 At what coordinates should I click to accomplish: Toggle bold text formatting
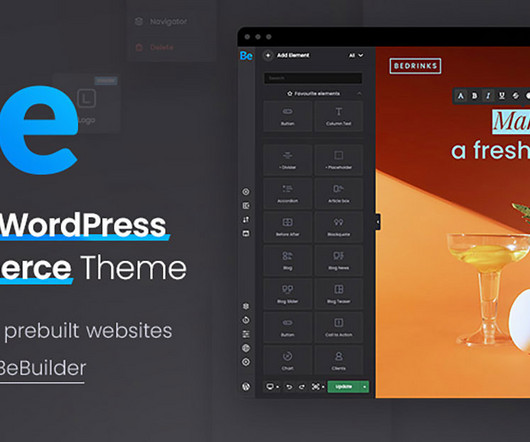click(x=474, y=96)
